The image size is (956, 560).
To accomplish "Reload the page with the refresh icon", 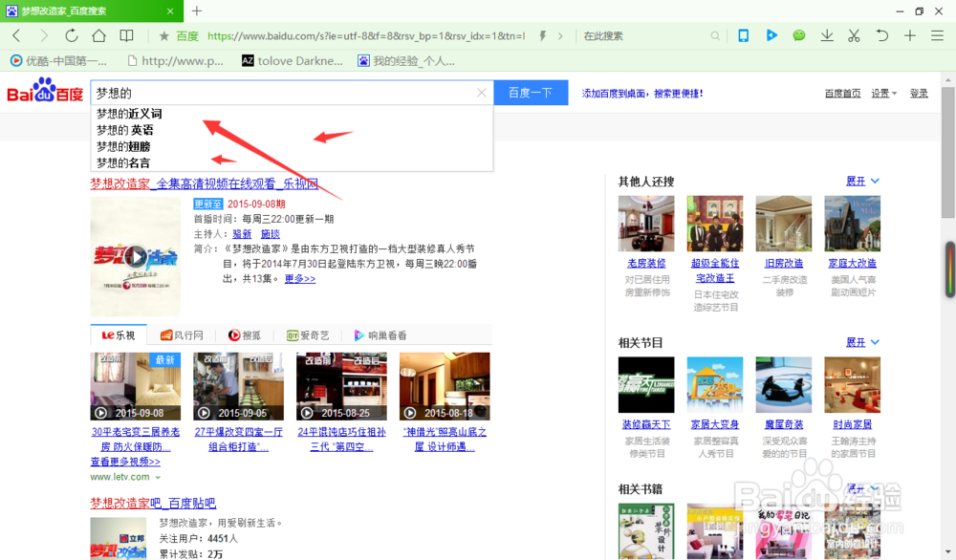I will coord(72,36).
